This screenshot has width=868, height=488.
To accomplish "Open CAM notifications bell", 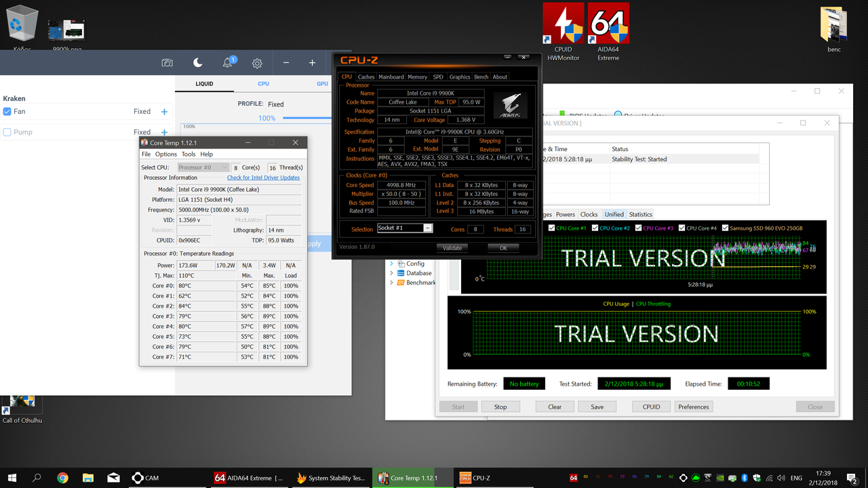I will [228, 62].
